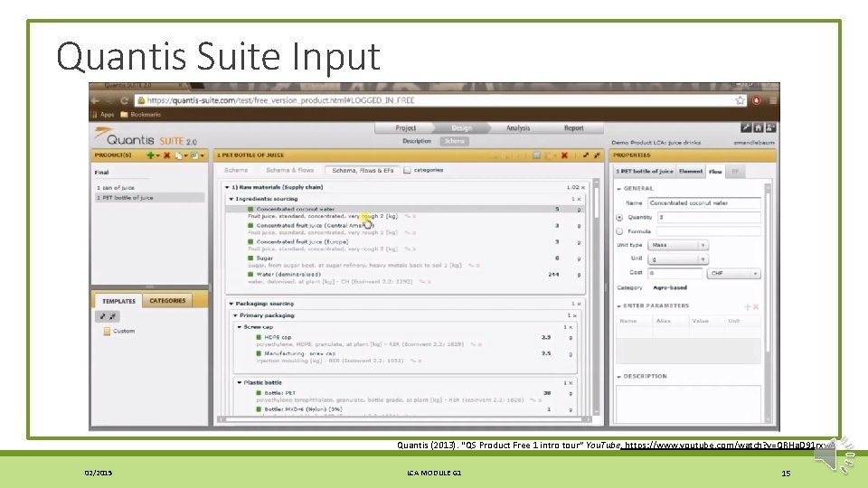Viewport: 868px width, 488px height.
Task: Click the red browser extension icon
Action: [757, 100]
